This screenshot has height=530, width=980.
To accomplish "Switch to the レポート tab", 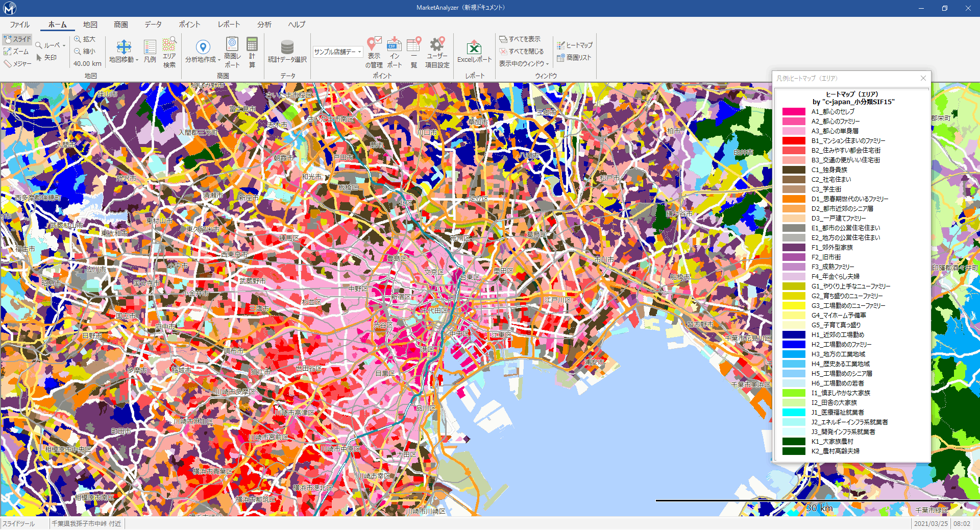I will tap(229, 25).
